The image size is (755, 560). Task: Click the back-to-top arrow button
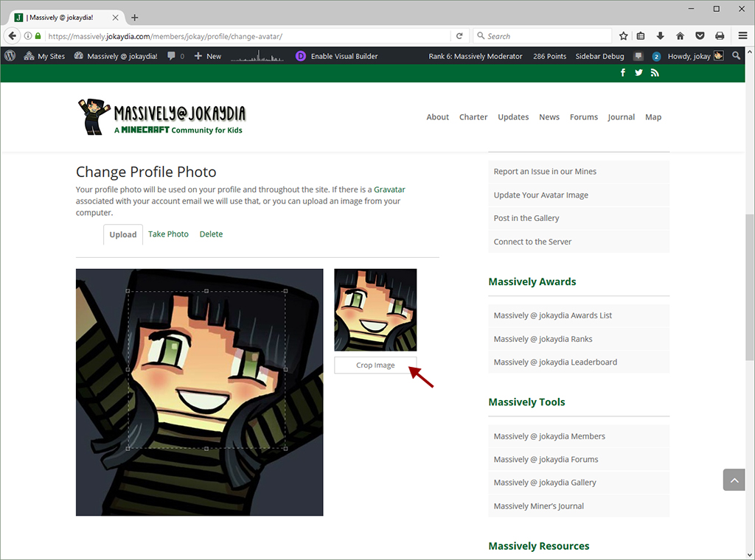pyautogui.click(x=734, y=480)
